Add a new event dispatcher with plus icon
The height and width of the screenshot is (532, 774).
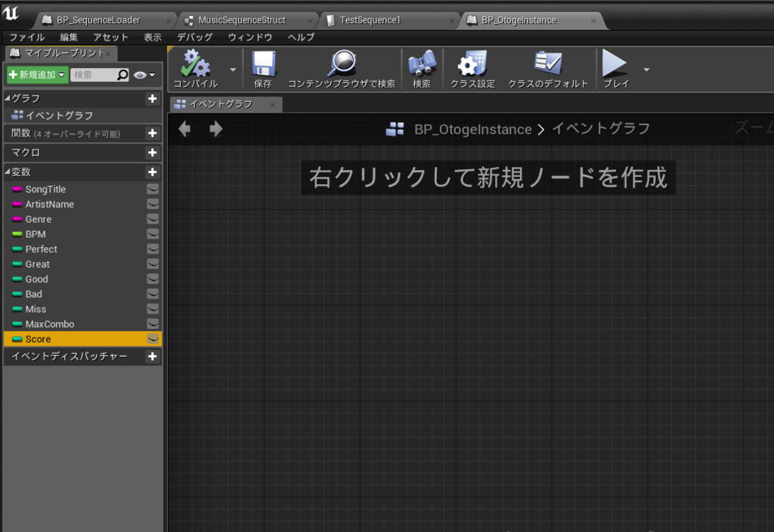tap(153, 357)
